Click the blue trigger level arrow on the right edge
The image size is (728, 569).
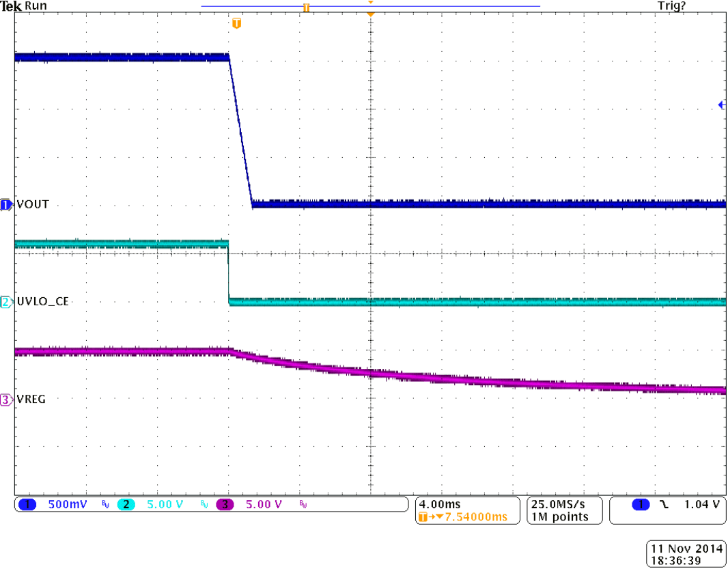(x=720, y=105)
